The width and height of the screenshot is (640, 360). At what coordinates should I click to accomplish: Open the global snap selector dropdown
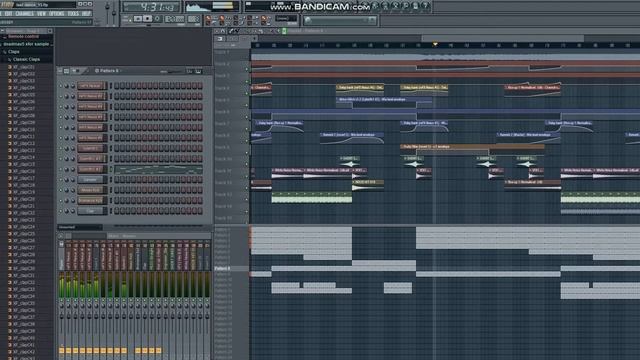(x=287, y=18)
